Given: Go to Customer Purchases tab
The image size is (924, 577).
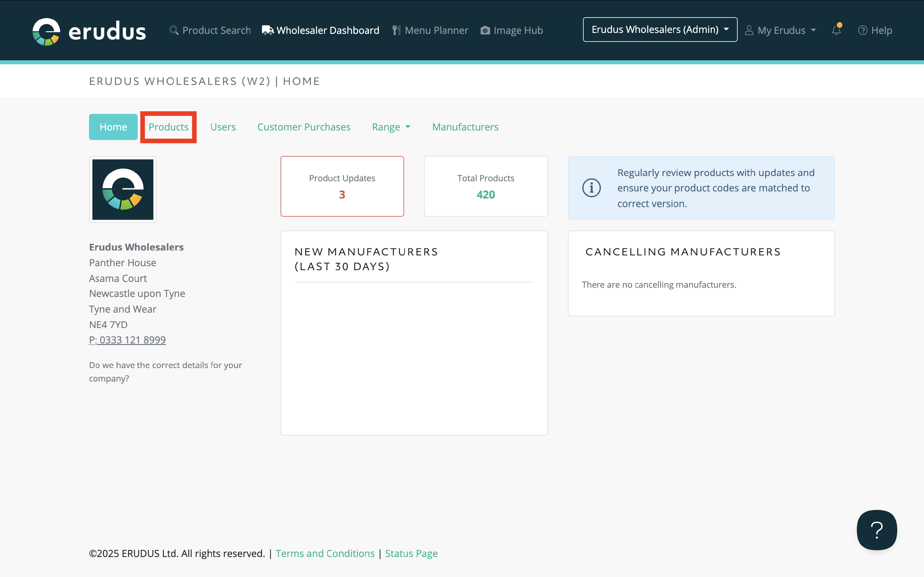Looking at the screenshot, I should (x=304, y=127).
